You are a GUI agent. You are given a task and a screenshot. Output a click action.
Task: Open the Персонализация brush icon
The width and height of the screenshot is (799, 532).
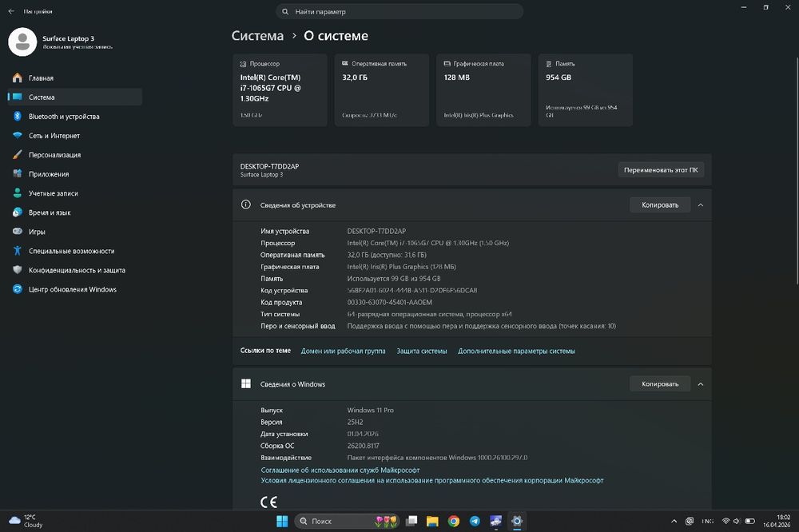click(x=18, y=154)
